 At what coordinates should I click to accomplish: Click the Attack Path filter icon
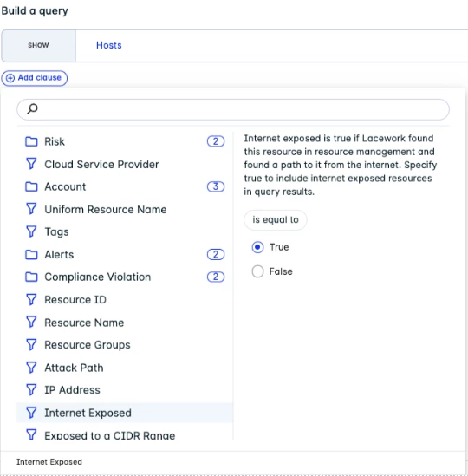tap(31, 368)
